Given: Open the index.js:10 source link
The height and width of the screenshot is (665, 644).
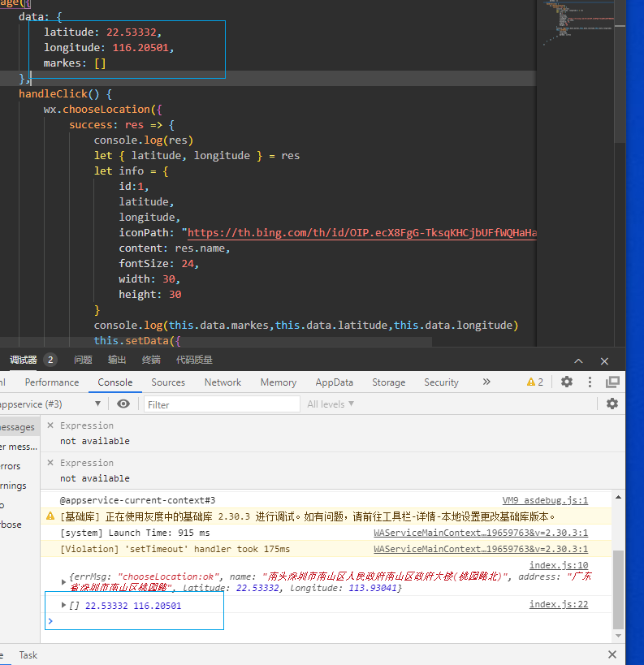Looking at the screenshot, I should click(x=559, y=565).
